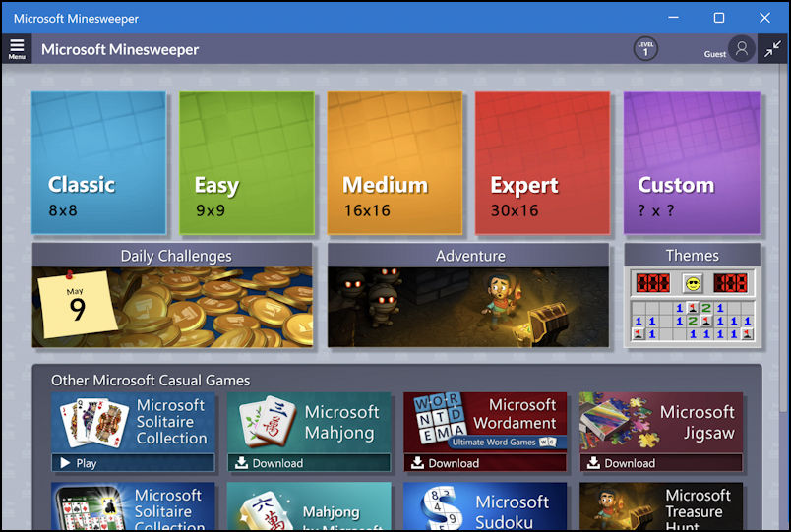Open the Mahjong by Microsoft tile

(x=309, y=506)
